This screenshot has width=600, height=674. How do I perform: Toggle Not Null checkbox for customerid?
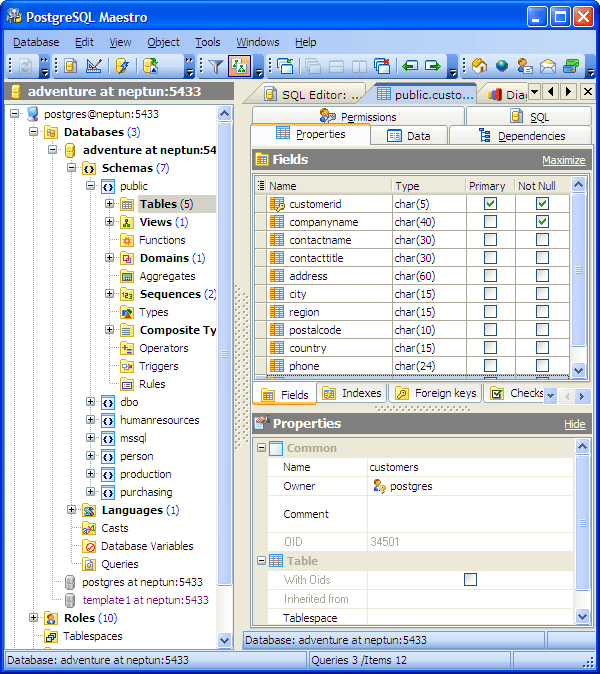pyautogui.click(x=542, y=204)
